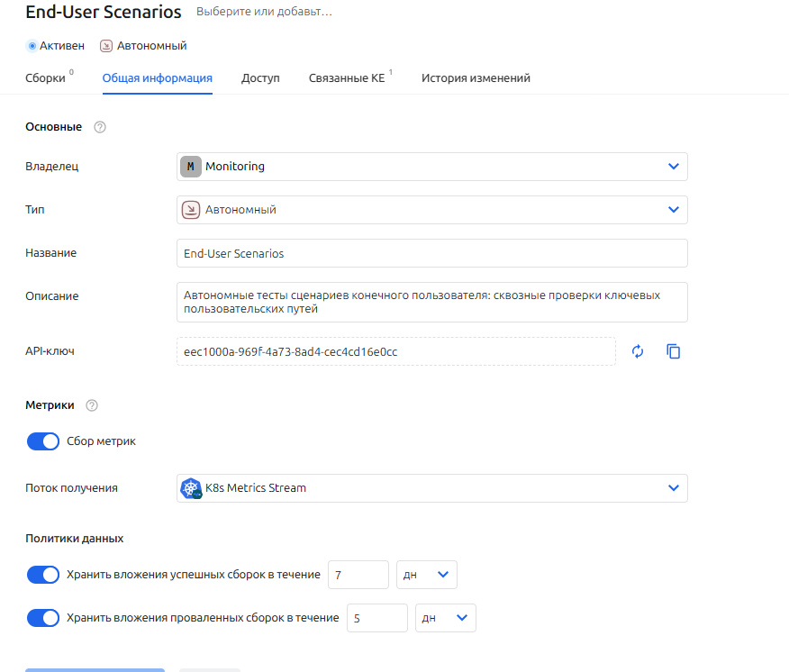
Task: Open the Доступ tab
Action: [x=260, y=78]
